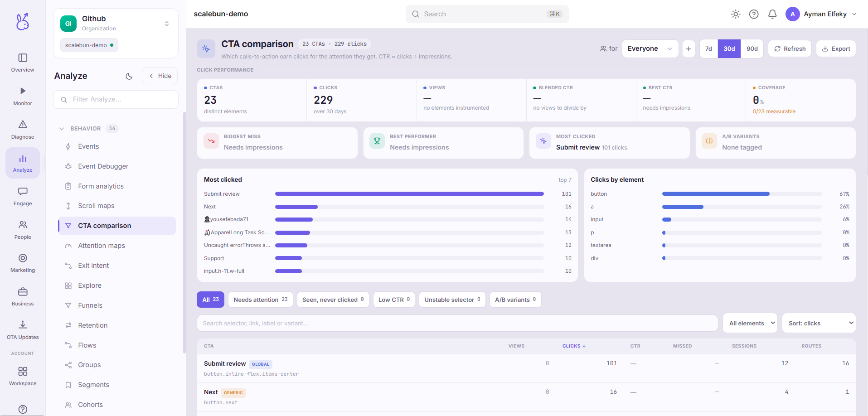This screenshot has height=416, width=868.
Task: Add audience with the plus button
Action: click(x=688, y=48)
